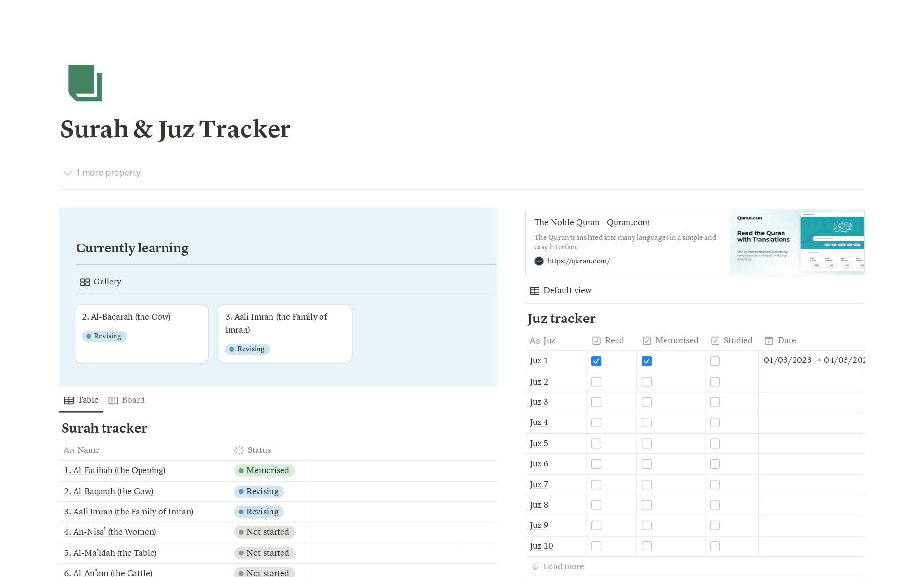Click the Surah tracker heading

104,428
